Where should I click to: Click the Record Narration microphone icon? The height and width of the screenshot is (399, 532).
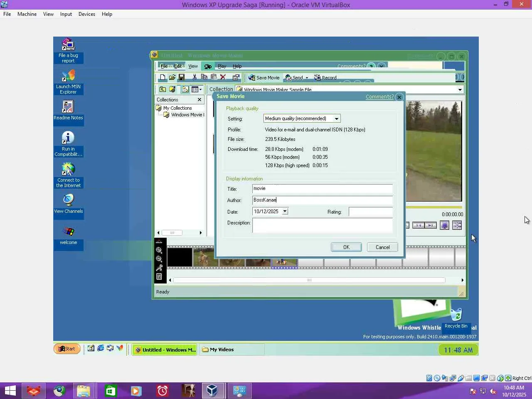pyautogui.click(x=159, y=268)
